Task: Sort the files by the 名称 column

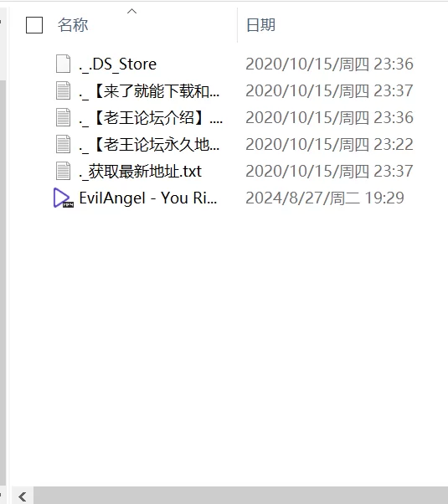Action: (x=73, y=25)
